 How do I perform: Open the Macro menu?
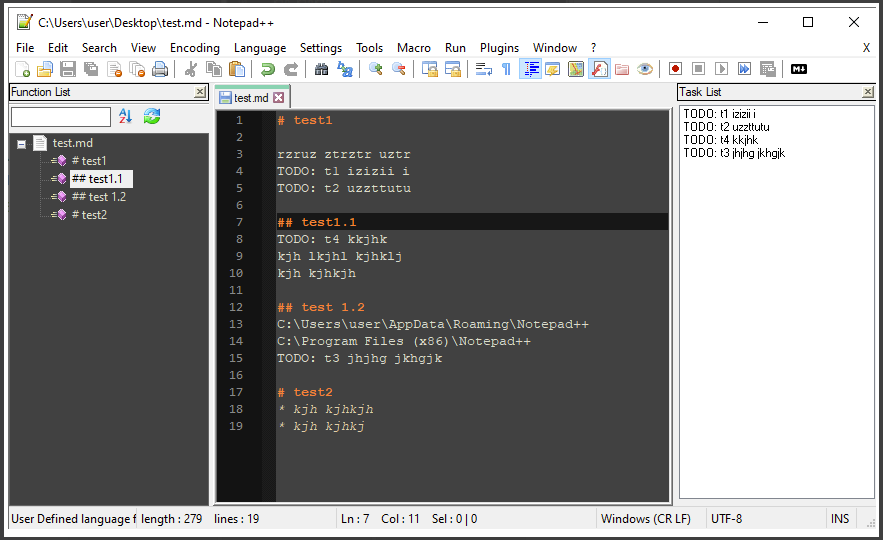pos(414,48)
